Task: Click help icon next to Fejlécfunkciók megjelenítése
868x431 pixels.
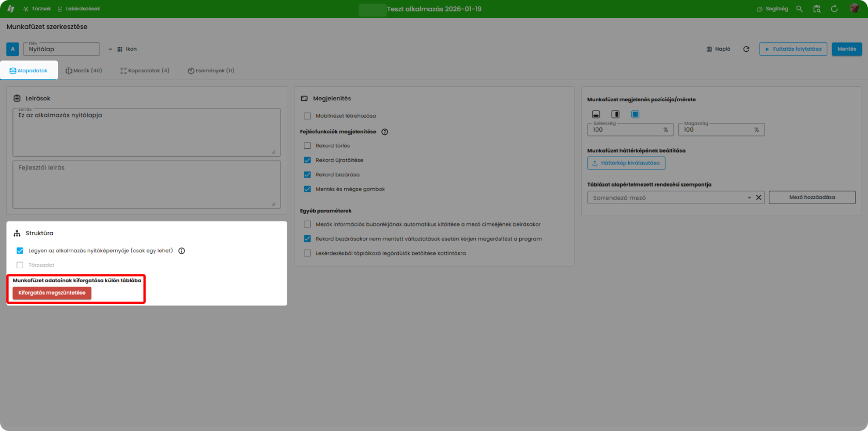Action: click(384, 132)
